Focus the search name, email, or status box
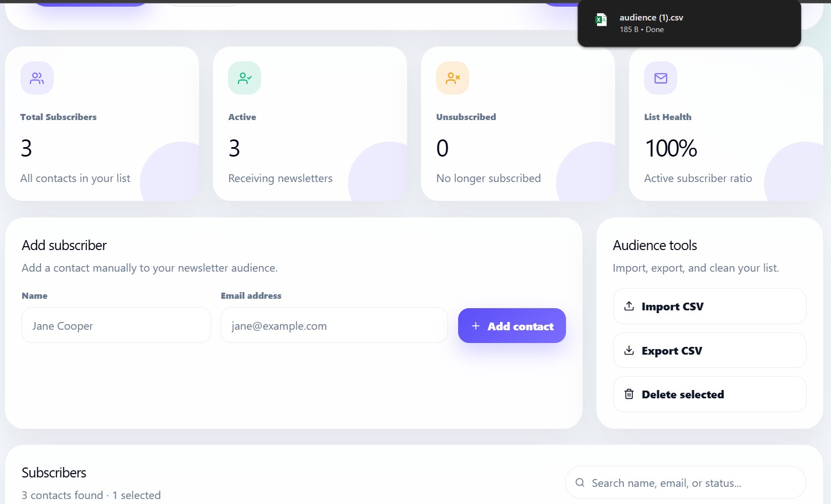This screenshot has width=831, height=504. pos(685,482)
